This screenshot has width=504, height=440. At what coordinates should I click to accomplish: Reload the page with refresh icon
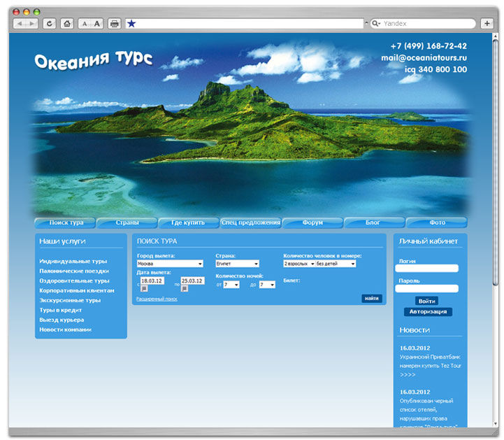pyautogui.click(x=50, y=24)
